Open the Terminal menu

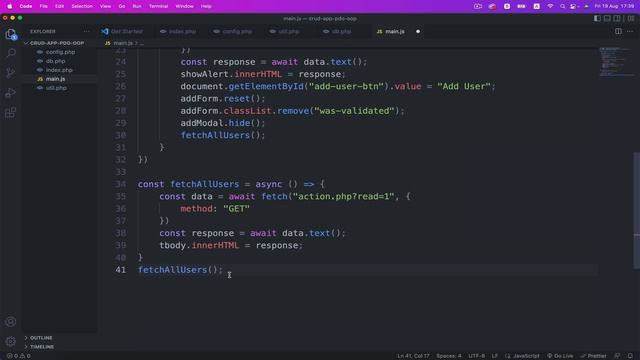point(158,6)
